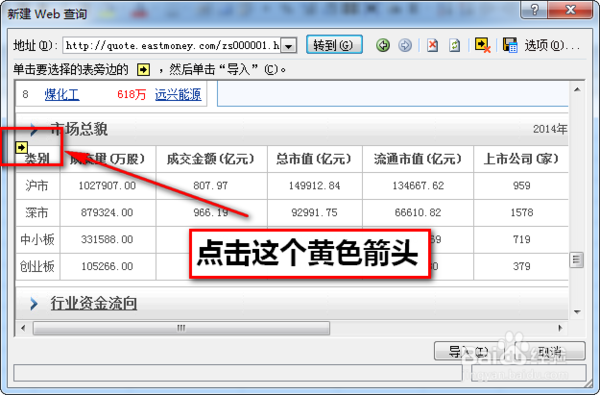
Task: Click the red 618万 value
Action: pos(132,94)
